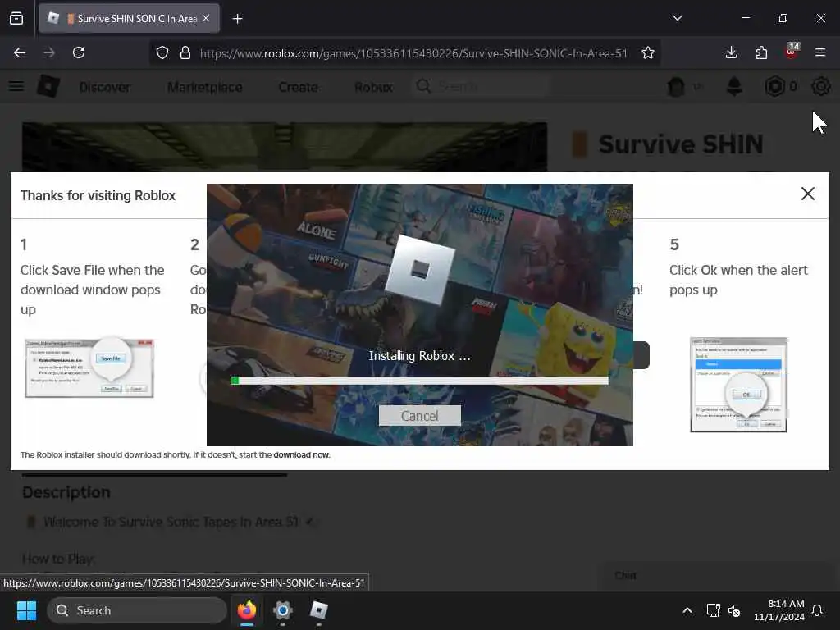Click the Windows taskbar Search box
The width and height of the screenshot is (840, 630).
coord(137,610)
